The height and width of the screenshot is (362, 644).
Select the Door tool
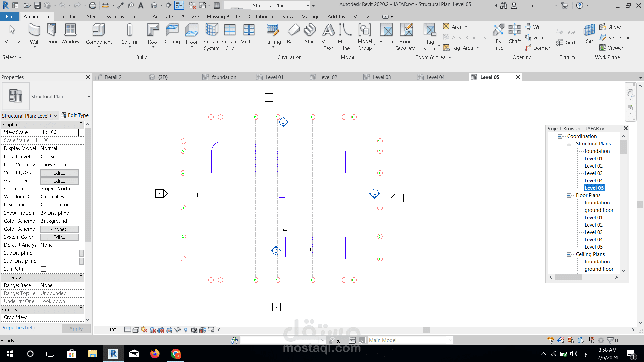point(52,34)
